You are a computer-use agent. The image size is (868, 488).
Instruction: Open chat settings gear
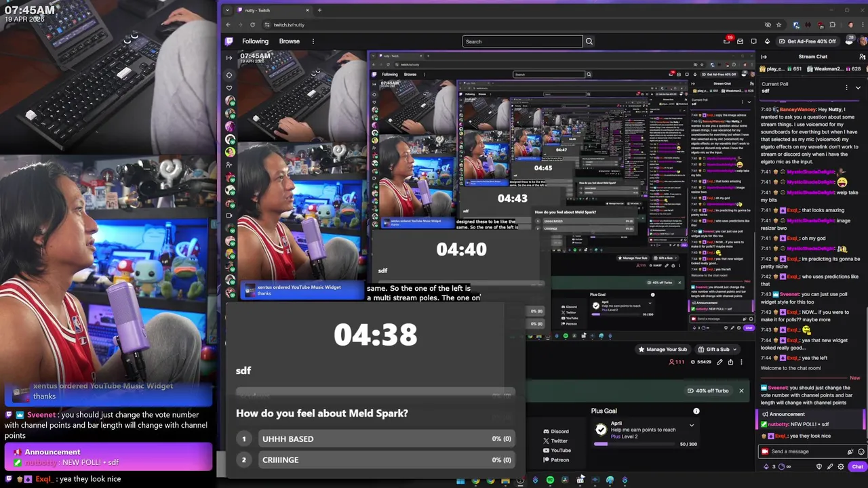tap(841, 466)
